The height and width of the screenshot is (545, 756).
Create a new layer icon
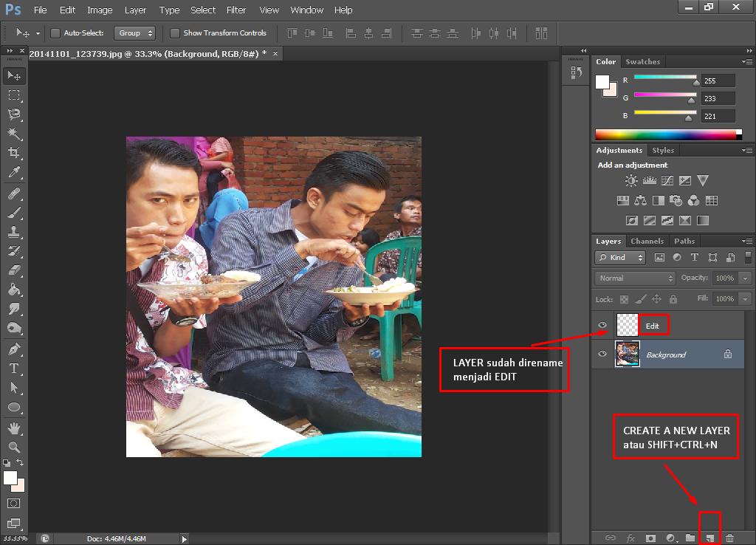(x=709, y=538)
